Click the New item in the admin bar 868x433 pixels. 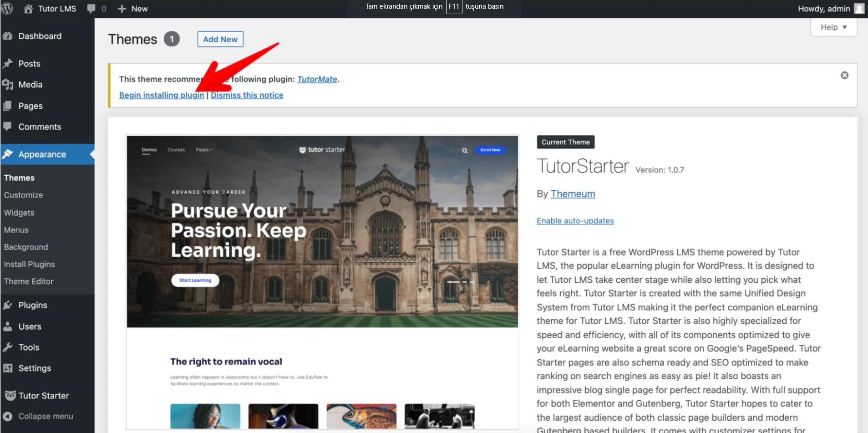pyautogui.click(x=139, y=9)
